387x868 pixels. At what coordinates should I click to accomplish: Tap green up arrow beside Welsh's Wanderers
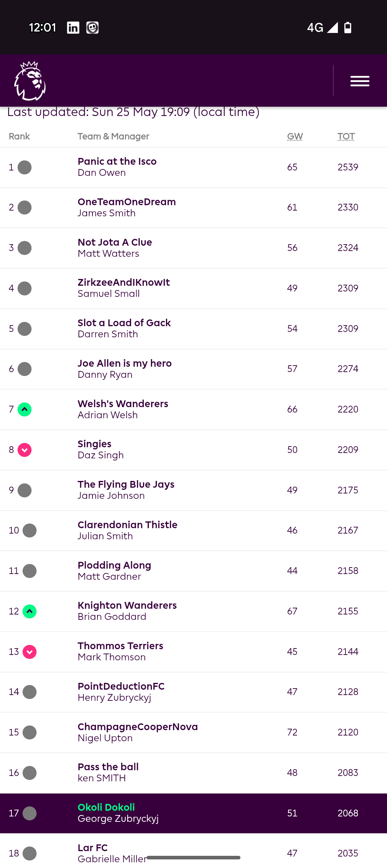click(25, 409)
